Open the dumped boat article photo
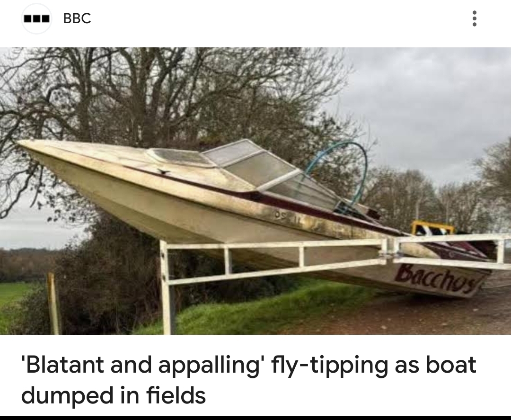Screen dimensions: 511x420 pyautogui.click(x=255, y=191)
